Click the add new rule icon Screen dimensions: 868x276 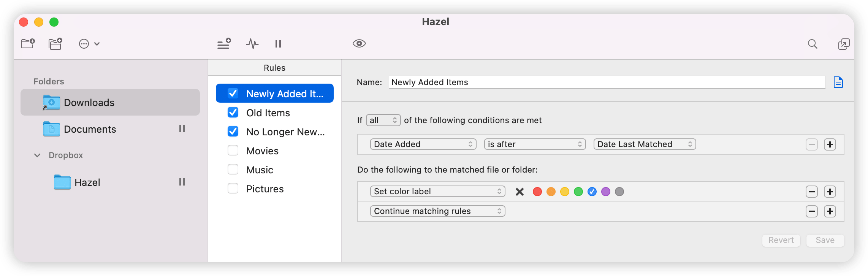click(224, 44)
